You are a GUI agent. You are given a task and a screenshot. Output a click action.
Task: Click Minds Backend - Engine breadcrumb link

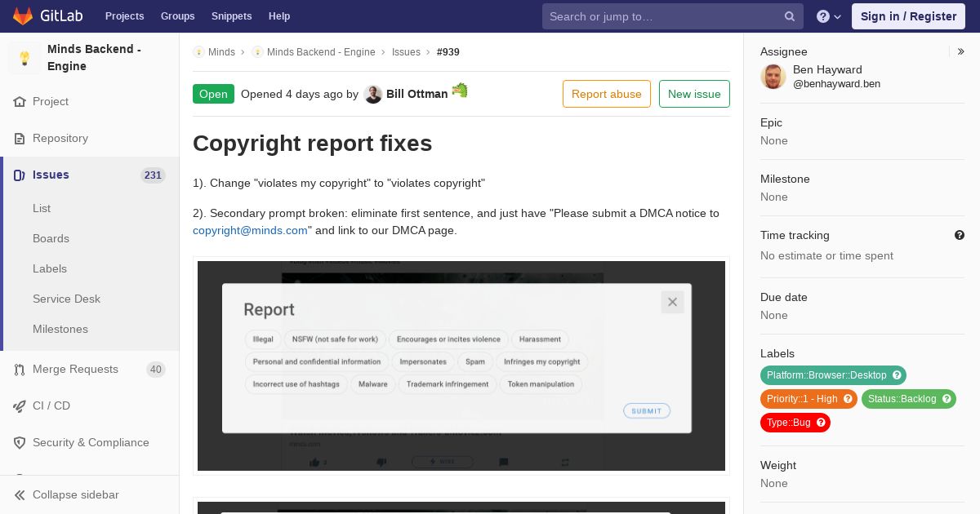[x=321, y=52]
